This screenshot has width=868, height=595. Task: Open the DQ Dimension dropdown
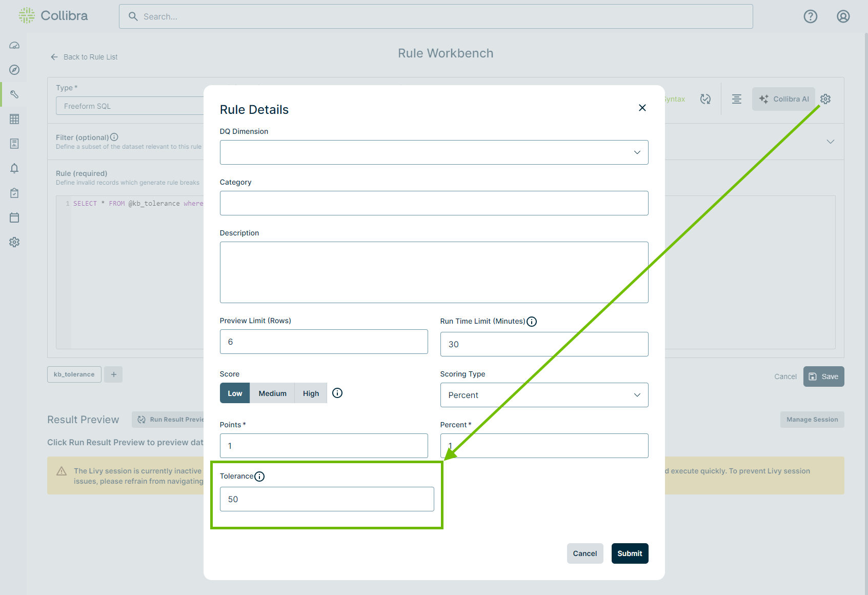click(x=434, y=152)
